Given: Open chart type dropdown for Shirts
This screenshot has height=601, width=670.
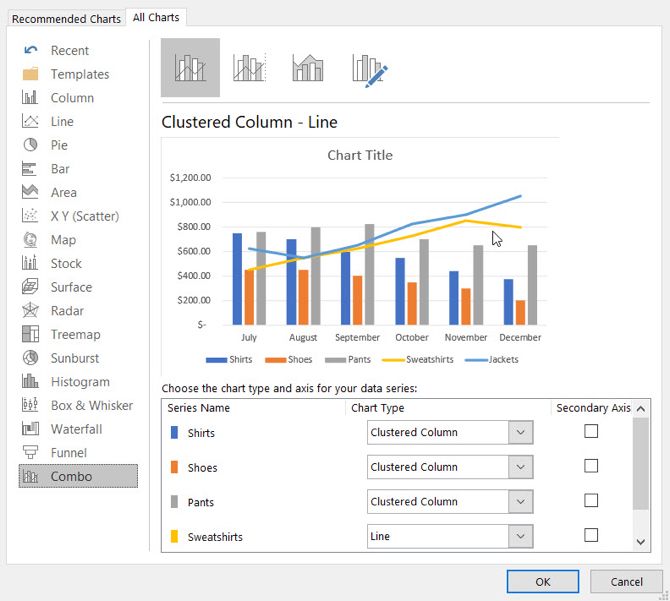Looking at the screenshot, I should (x=520, y=432).
